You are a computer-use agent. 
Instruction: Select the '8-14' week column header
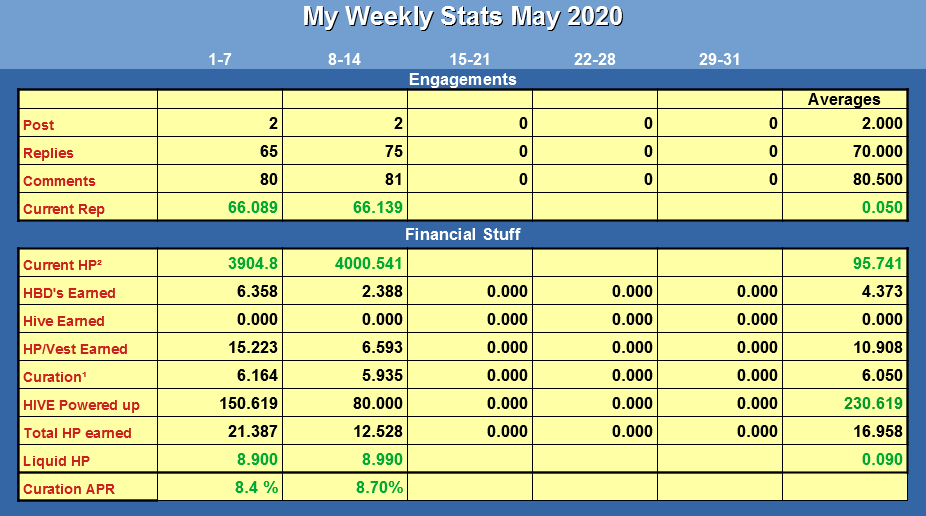click(x=344, y=59)
